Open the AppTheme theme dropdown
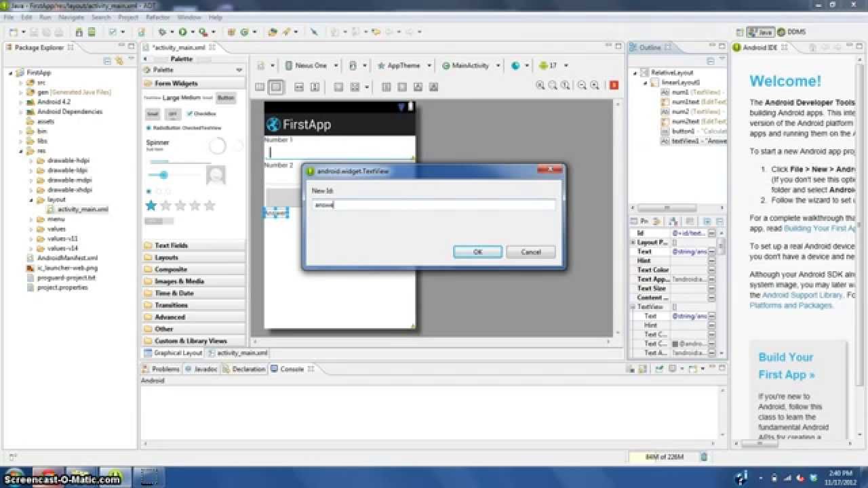Viewport: 868px width, 488px height. tap(404, 66)
